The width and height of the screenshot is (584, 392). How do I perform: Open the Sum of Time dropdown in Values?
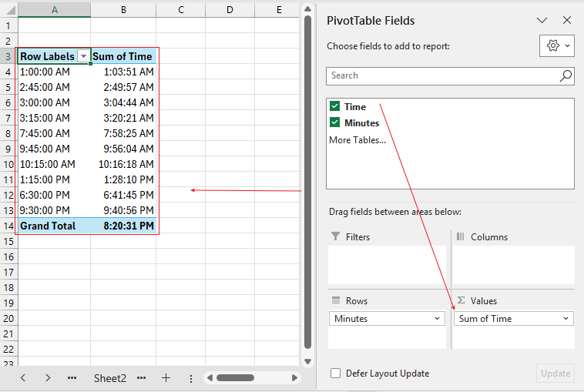[x=566, y=319]
